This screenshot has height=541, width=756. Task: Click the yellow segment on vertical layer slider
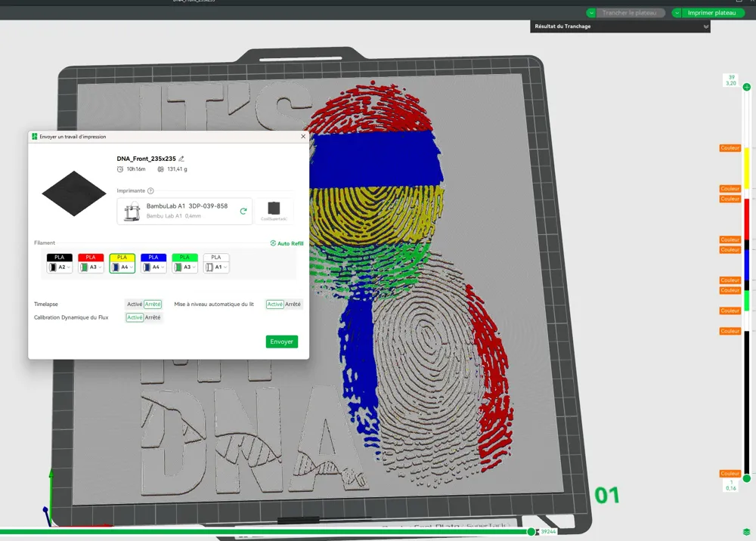[x=747, y=168]
